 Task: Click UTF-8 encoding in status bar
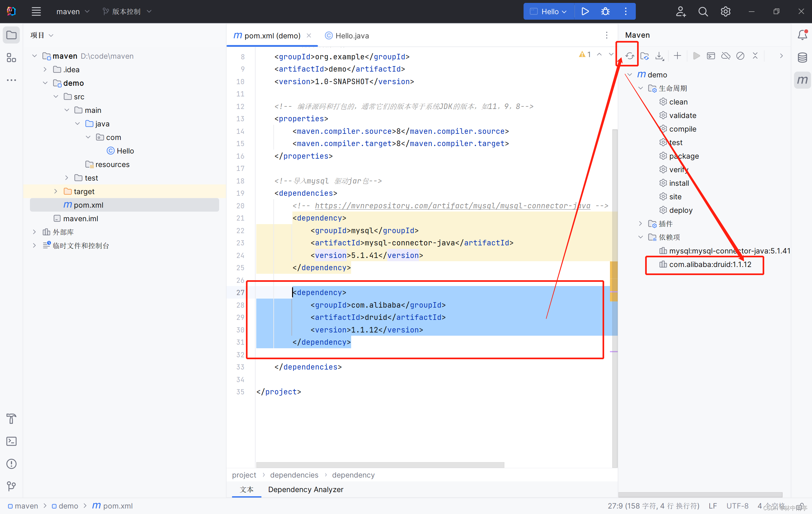click(x=737, y=506)
